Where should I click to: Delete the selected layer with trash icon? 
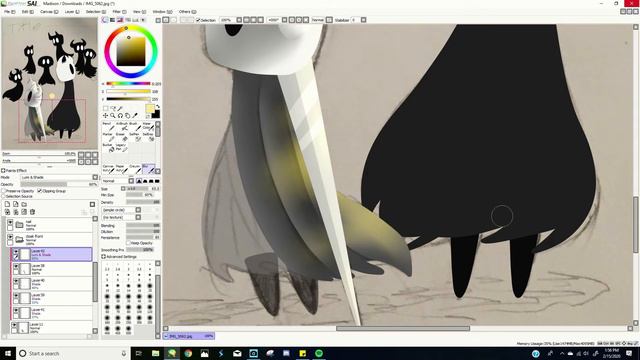pyautogui.click(x=32, y=212)
